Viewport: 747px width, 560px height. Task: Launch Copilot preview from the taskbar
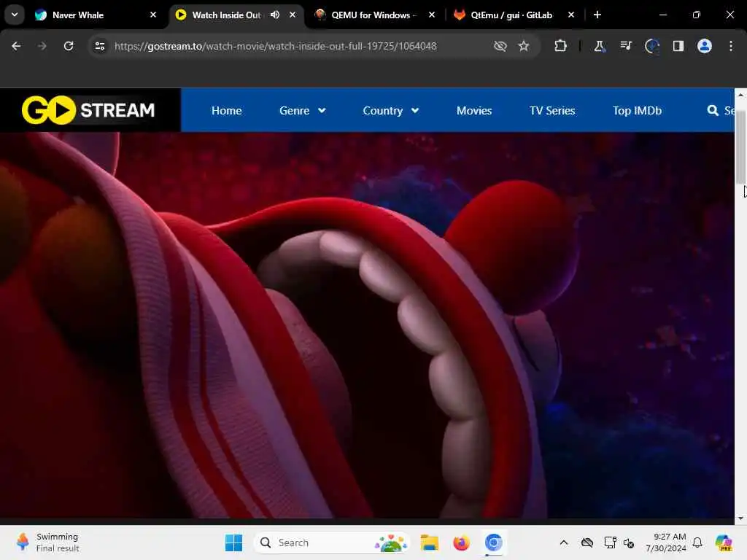coord(724,542)
